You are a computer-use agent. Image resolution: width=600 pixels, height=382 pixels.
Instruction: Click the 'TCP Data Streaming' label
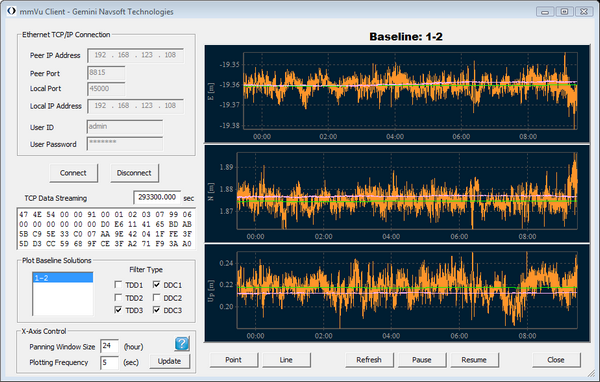tap(56, 198)
